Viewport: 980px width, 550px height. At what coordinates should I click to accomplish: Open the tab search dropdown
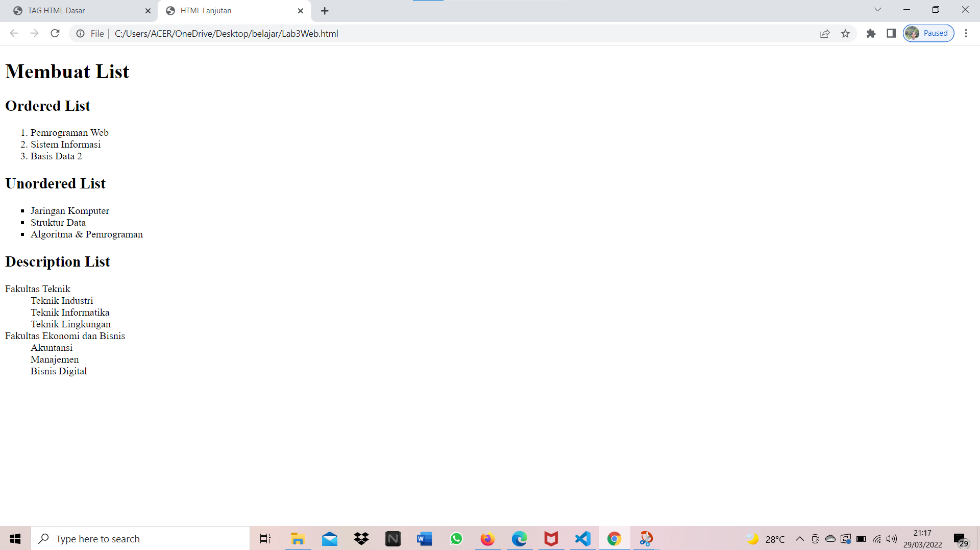point(877,9)
